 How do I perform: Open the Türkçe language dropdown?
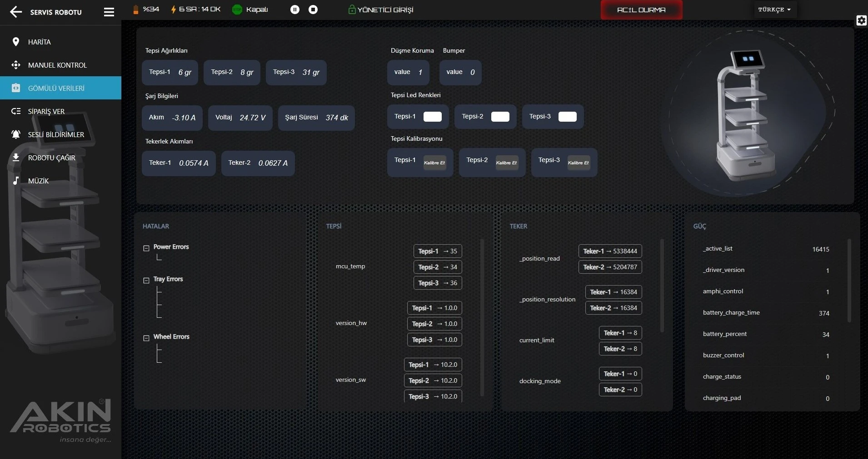click(x=774, y=10)
